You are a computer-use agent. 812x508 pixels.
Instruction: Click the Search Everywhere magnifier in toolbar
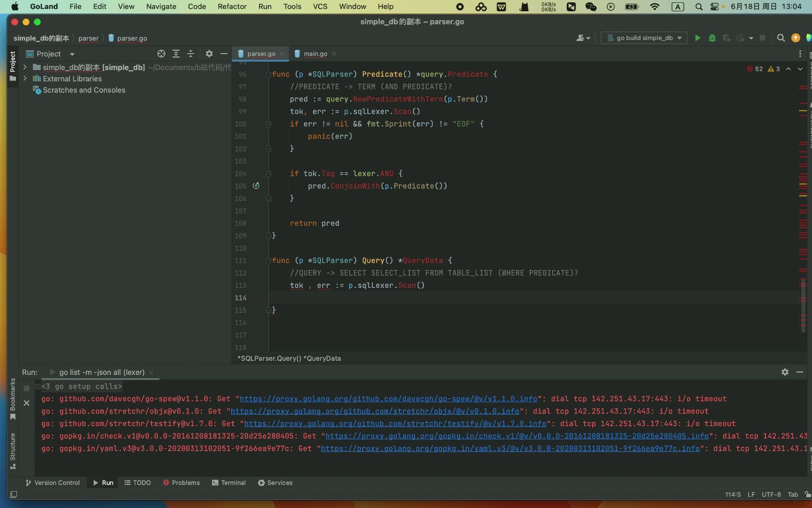pyautogui.click(x=781, y=38)
